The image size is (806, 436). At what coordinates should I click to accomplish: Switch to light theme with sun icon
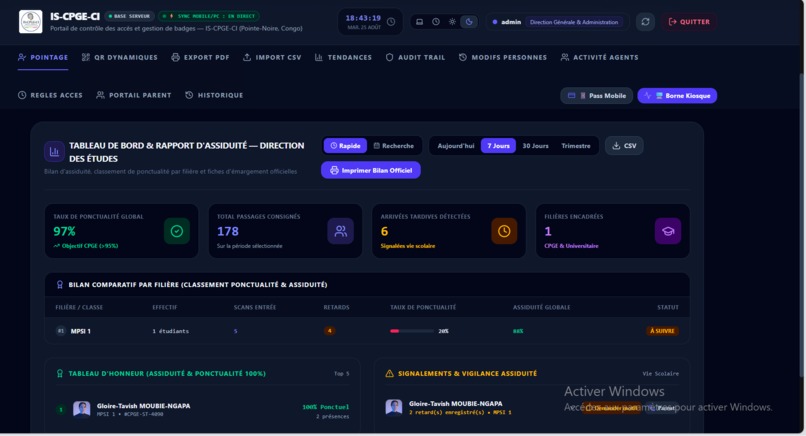[452, 22]
